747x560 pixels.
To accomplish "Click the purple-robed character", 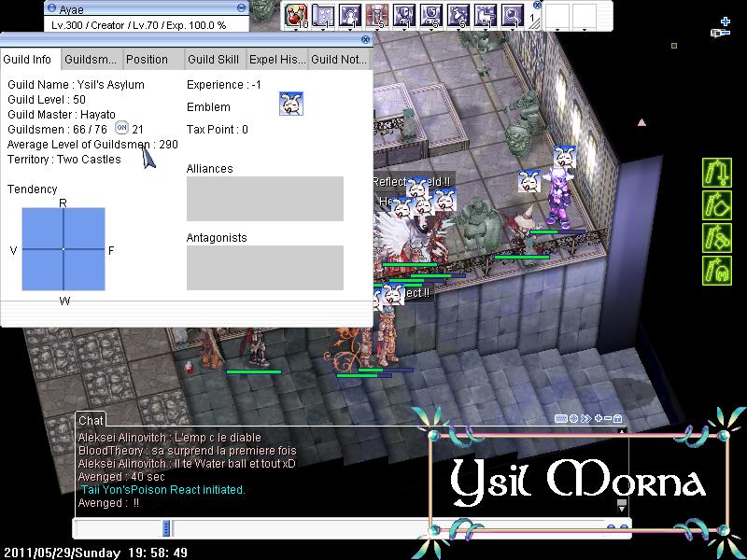I will [558, 196].
